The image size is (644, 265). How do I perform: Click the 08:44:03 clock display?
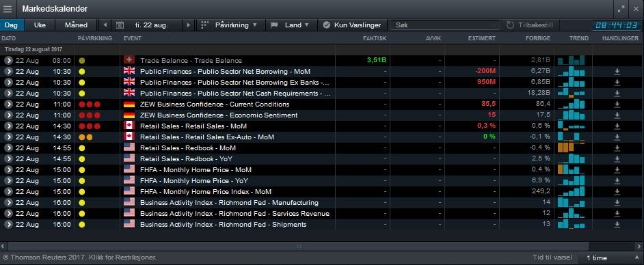(x=617, y=25)
